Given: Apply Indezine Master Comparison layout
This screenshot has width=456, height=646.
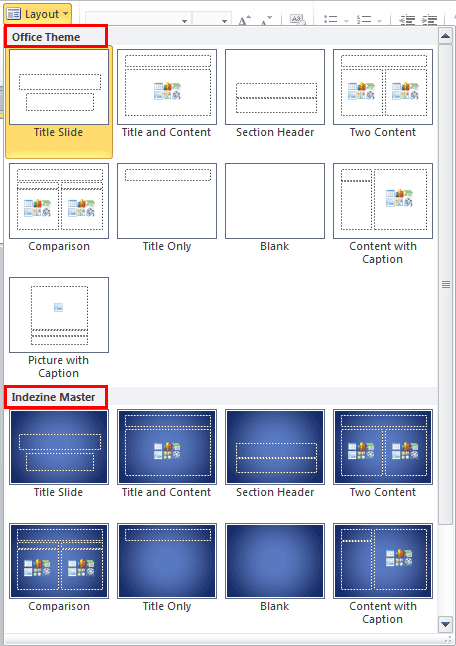Looking at the screenshot, I should [x=59, y=568].
